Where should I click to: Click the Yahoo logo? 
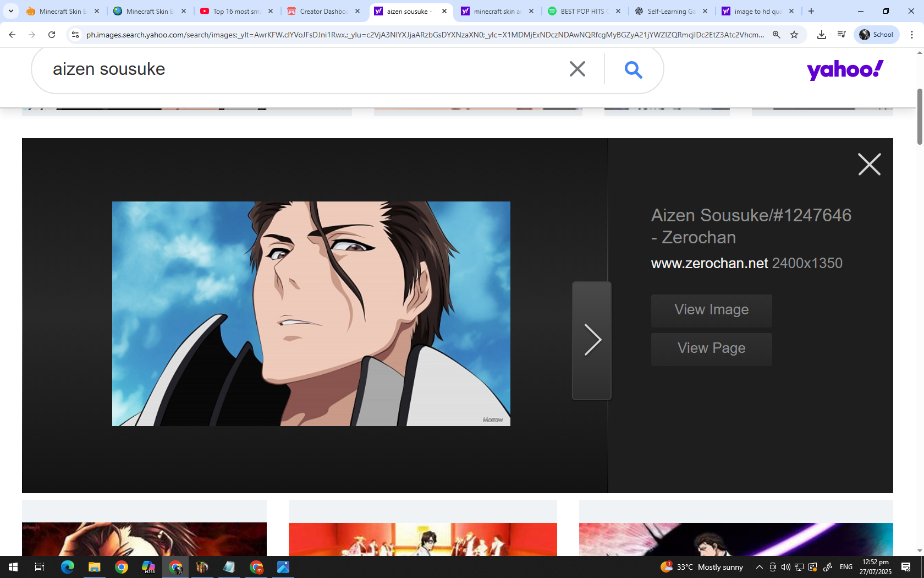pos(845,69)
